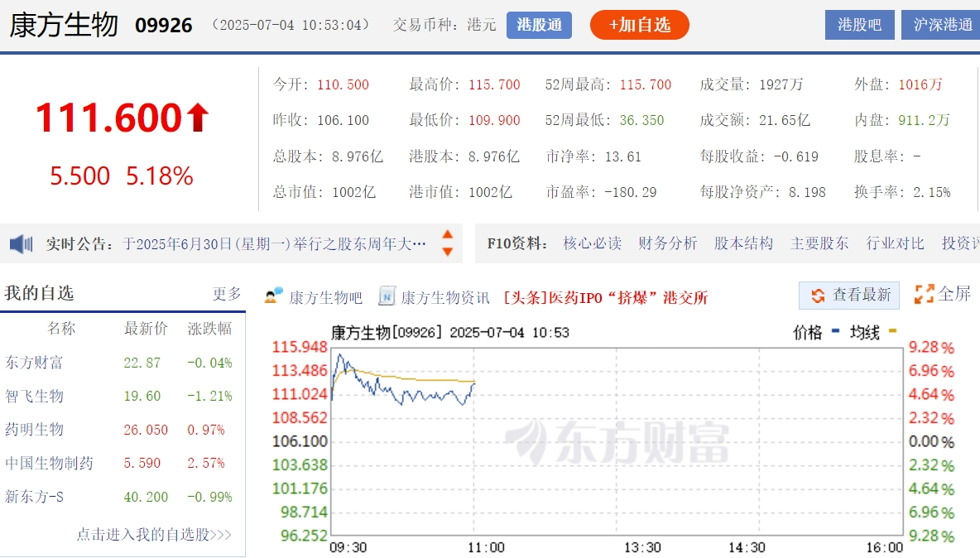Show next announcement with orange down arrow

[448, 251]
